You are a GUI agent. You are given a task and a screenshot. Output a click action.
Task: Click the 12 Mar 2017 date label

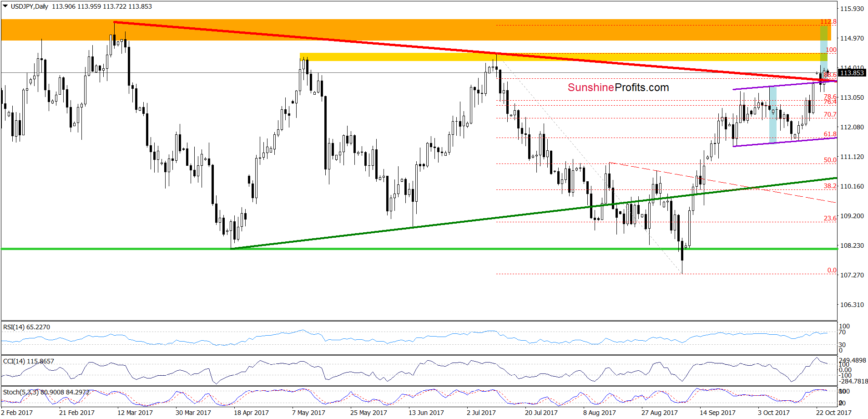pos(135,413)
